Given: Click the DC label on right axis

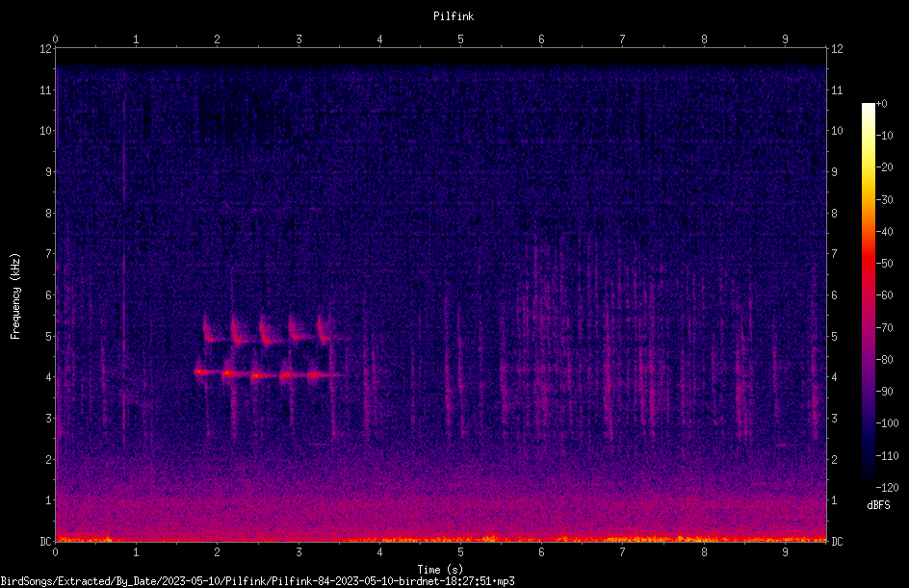Looking at the screenshot, I should tap(837, 541).
